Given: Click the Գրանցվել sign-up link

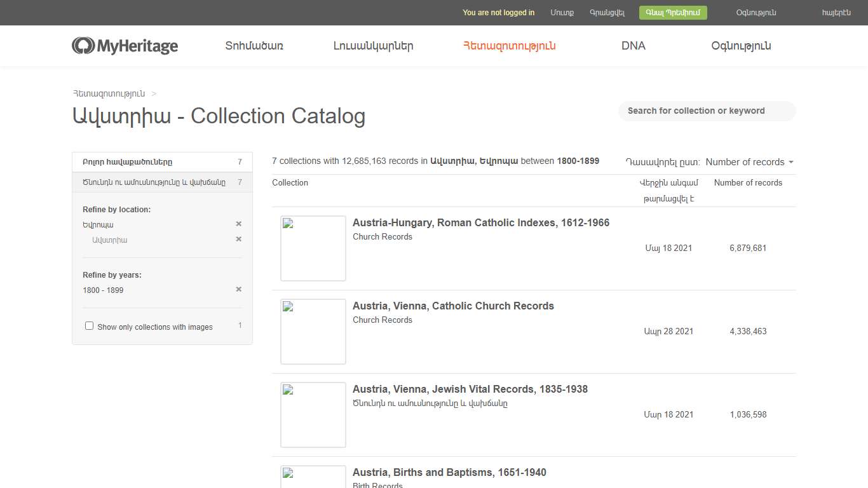Looking at the screenshot, I should [x=607, y=12].
